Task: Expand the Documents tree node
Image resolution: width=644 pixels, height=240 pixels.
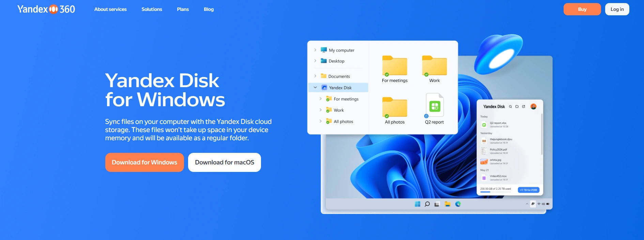Action: (x=315, y=76)
